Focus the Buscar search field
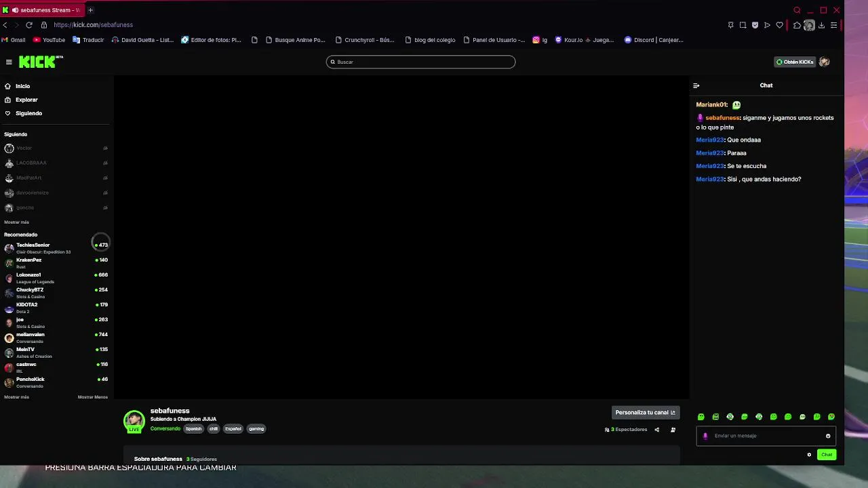The height and width of the screenshot is (488, 868). [420, 62]
